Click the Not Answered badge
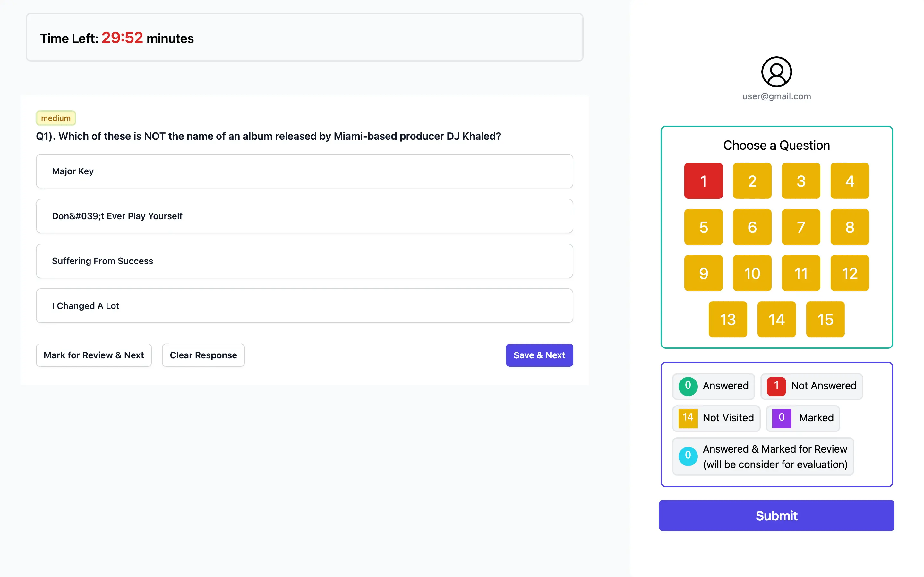Screen dimensions: 924x577 coord(812,386)
